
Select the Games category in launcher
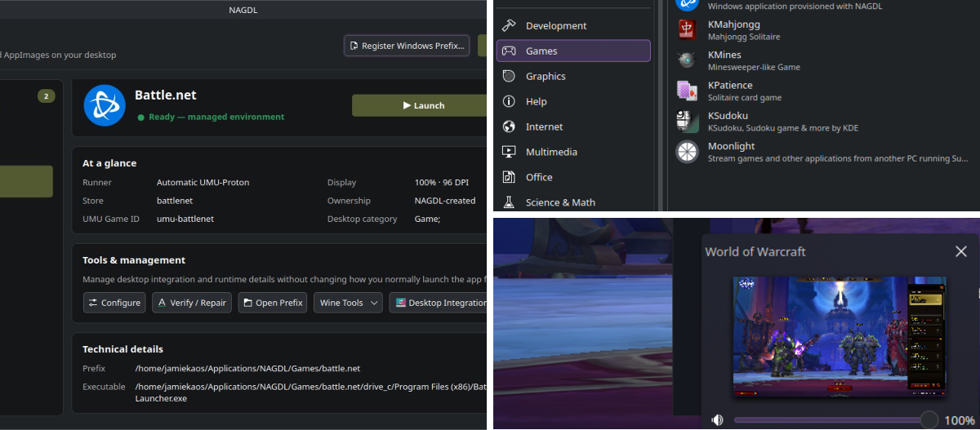[573, 51]
